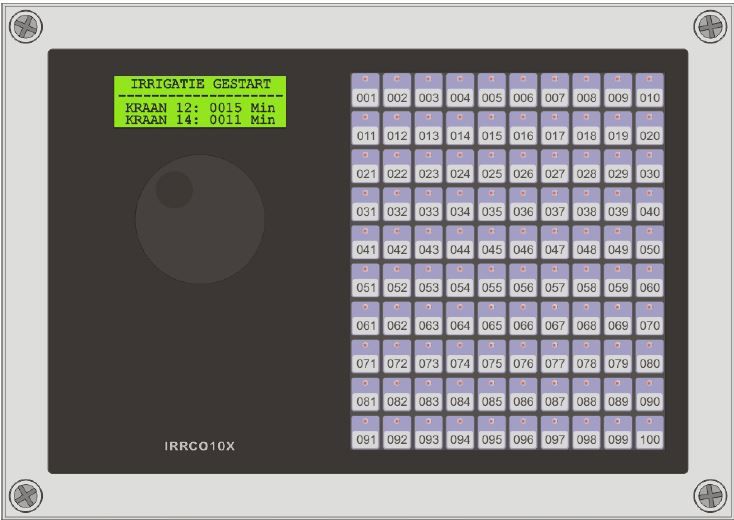Click the green LCD display
The width and height of the screenshot is (734, 520).
click(200, 101)
